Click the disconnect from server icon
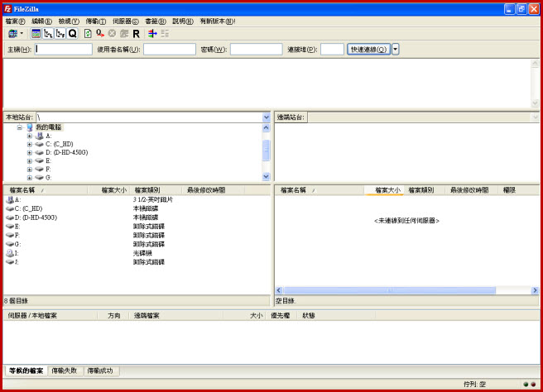The height and width of the screenshot is (392, 543). click(123, 34)
